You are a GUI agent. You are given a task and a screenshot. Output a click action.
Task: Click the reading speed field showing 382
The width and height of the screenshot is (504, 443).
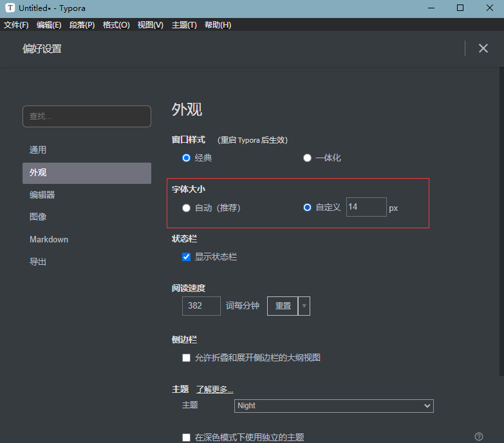(201, 306)
